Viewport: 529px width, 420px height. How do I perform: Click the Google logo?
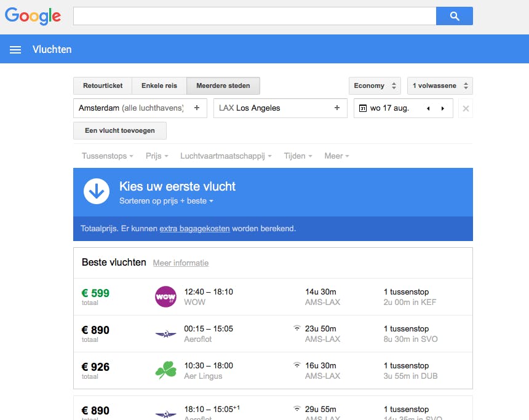(x=33, y=17)
